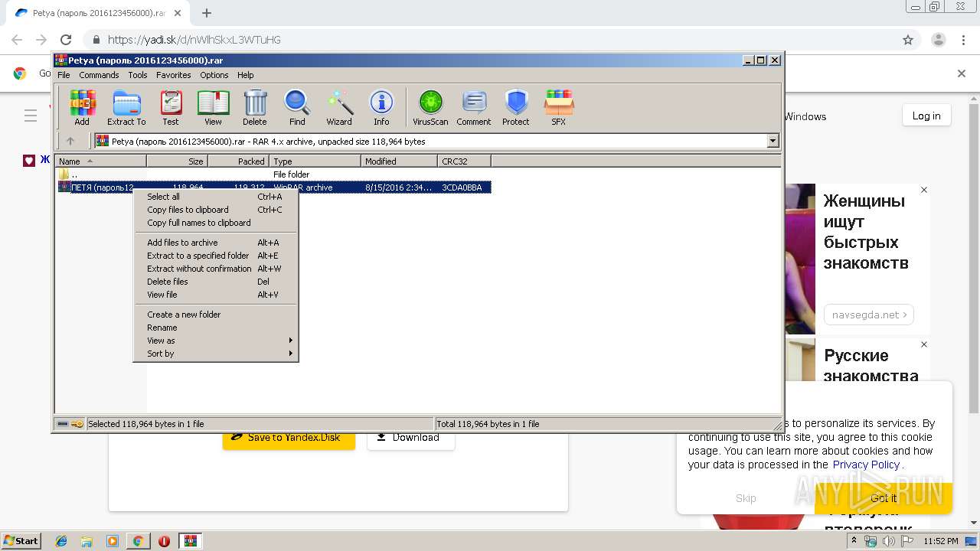
Task: Choose Delete files in context menu
Action: pyautogui.click(x=216, y=282)
